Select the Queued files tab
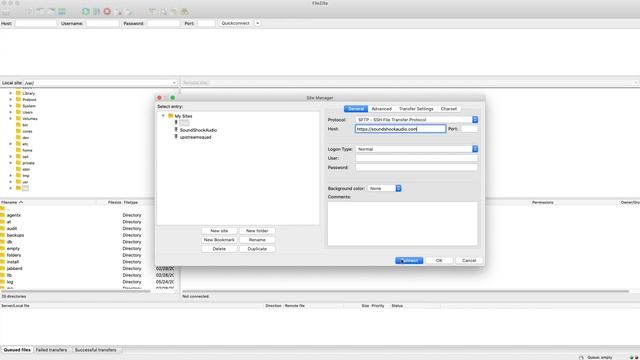Screen dimensions: 640x360 coord(17,350)
